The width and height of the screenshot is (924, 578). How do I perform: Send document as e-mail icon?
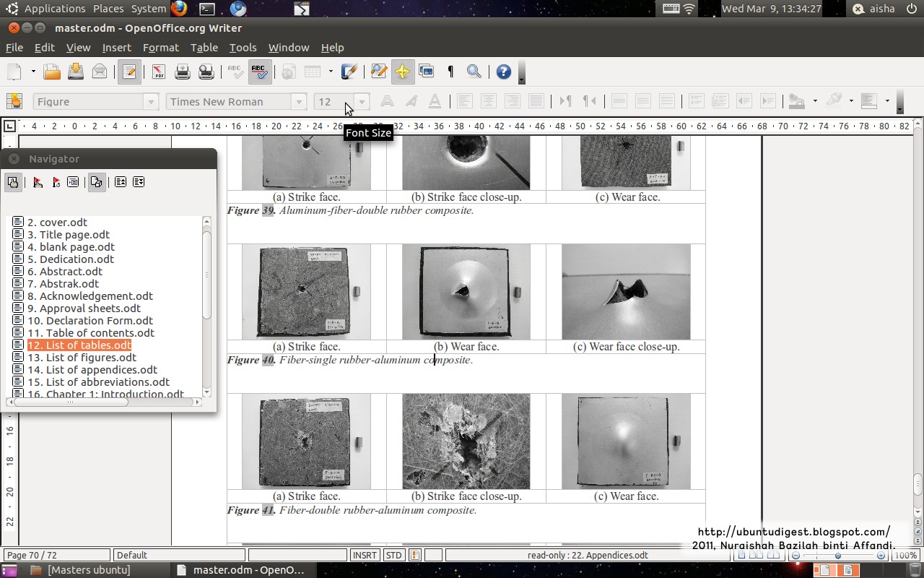100,72
